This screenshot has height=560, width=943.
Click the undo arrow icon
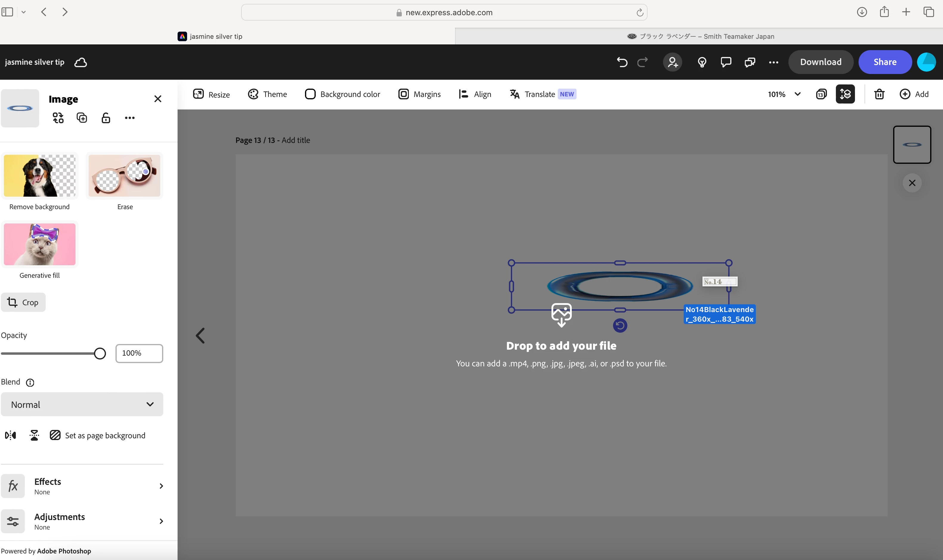click(x=622, y=62)
